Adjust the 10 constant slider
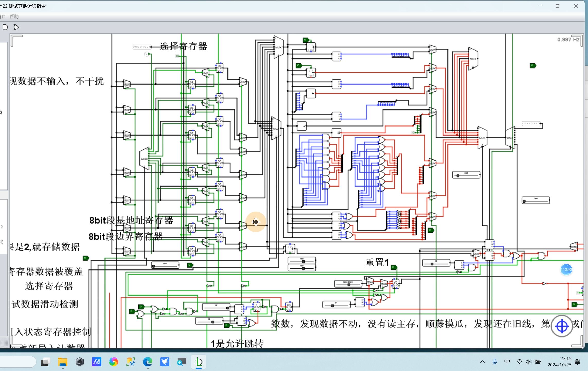 (209, 321)
